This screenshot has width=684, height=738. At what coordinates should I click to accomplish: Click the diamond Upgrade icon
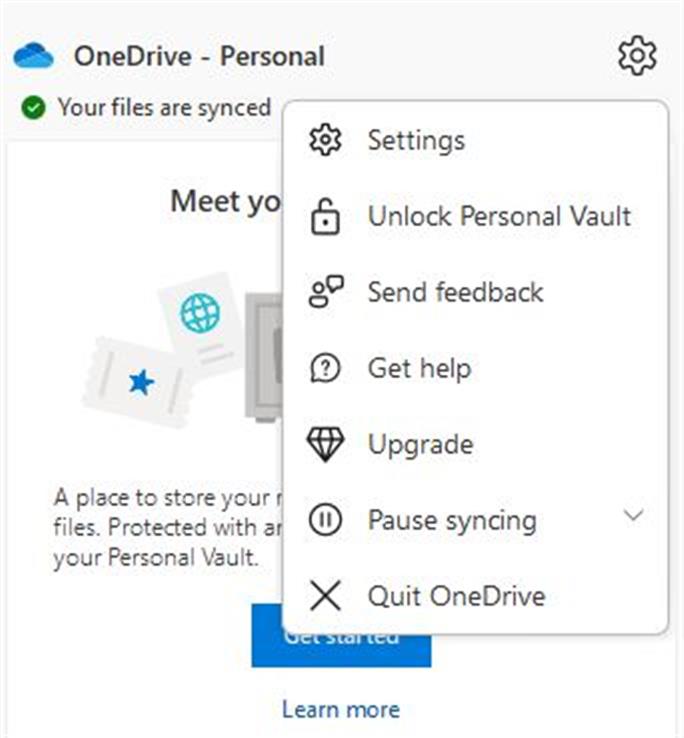(325, 445)
